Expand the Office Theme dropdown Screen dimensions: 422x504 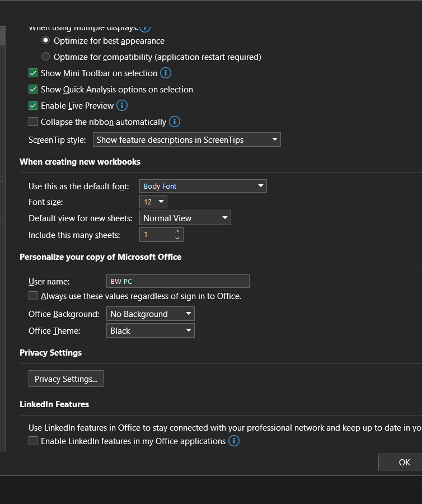click(150, 331)
